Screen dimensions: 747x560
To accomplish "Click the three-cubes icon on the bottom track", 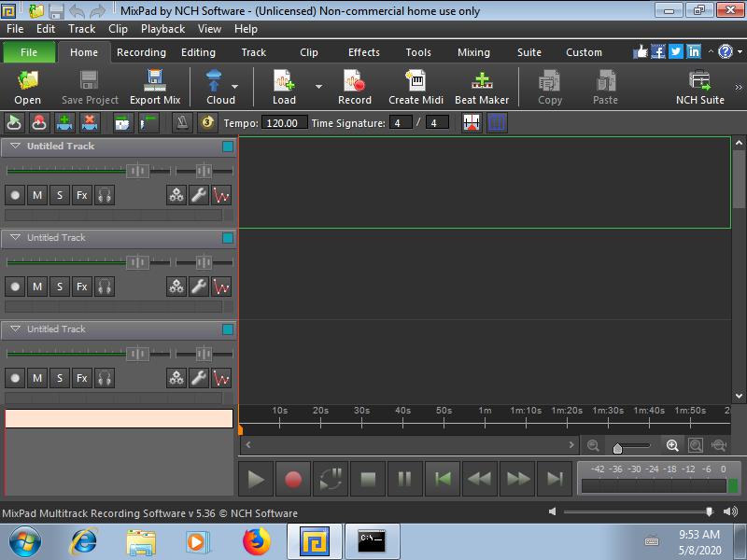I will pos(176,378).
